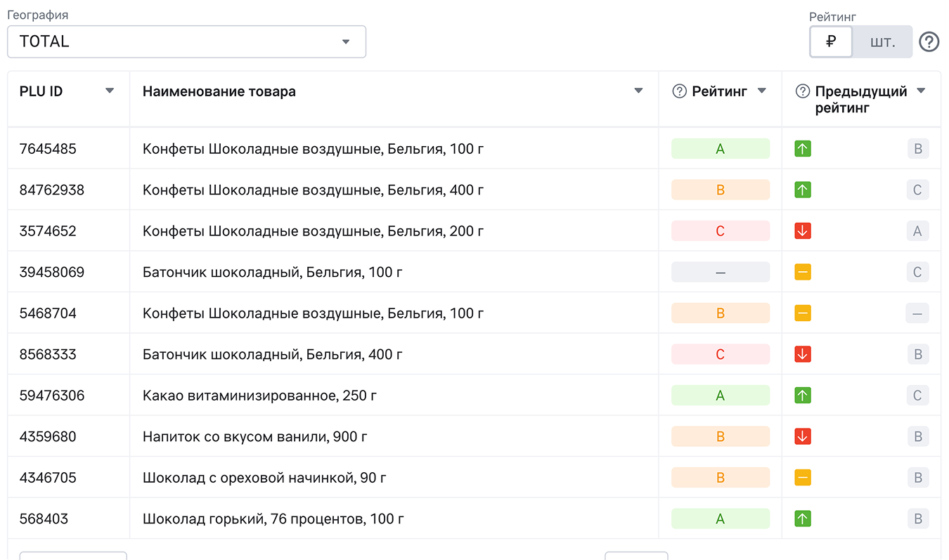Click rating badge A for PLU 7645485
The image size is (949, 560).
click(x=720, y=149)
